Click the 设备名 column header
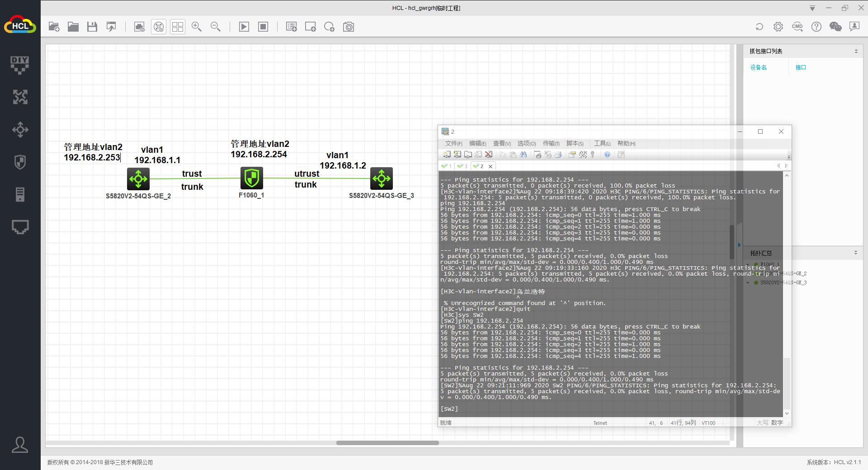The height and width of the screenshot is (470, 868). click(x=758, y=67)
